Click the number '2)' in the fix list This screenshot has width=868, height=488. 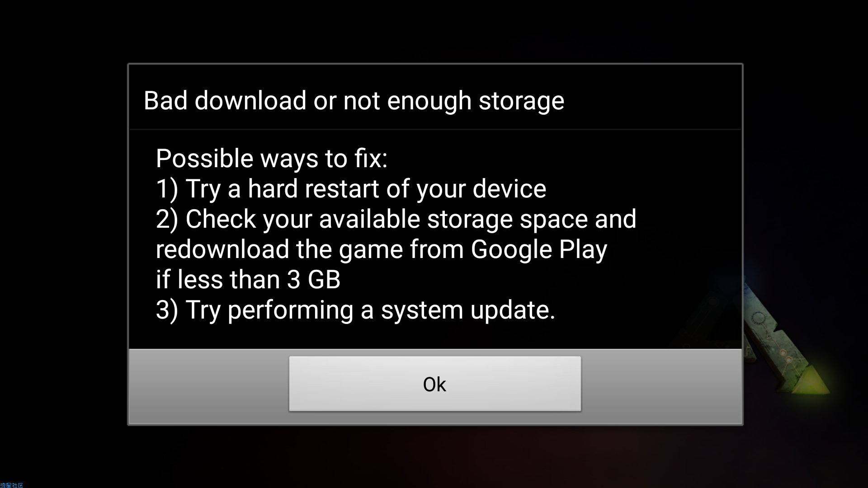click(167, 220)
